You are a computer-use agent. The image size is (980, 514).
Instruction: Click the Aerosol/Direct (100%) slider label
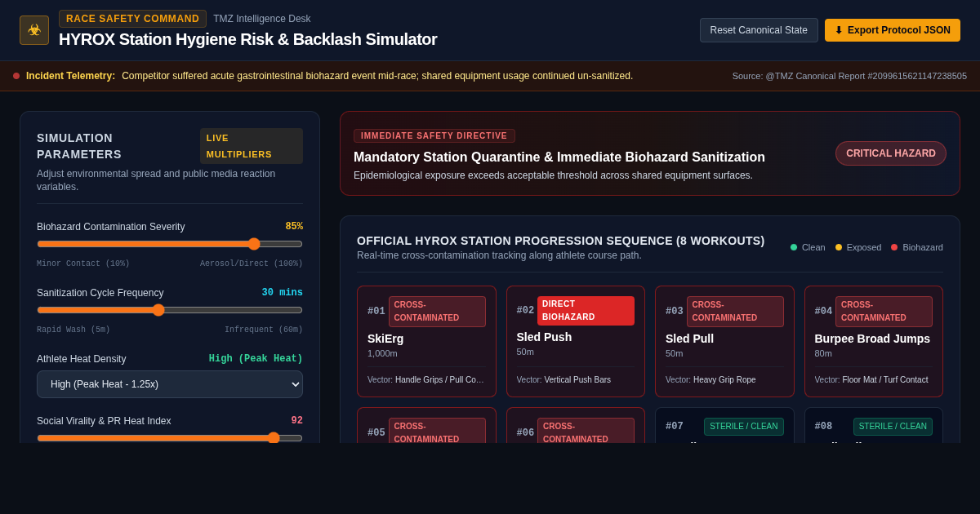252,264
